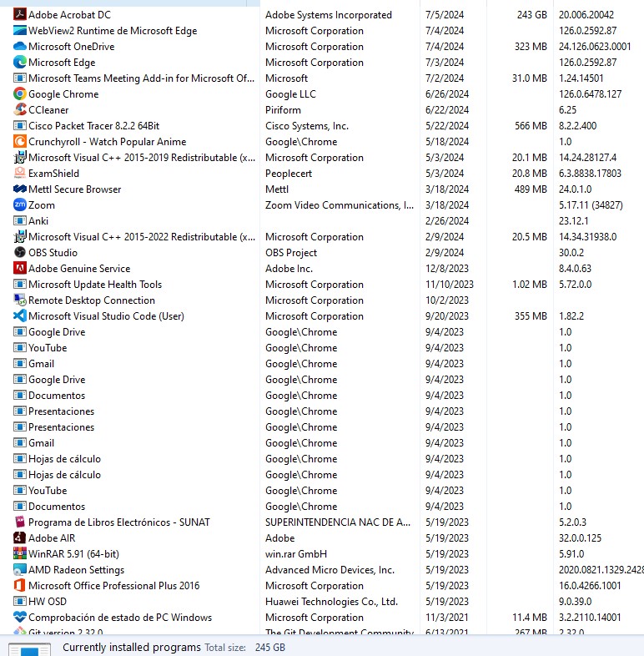The height and width of the screenshot is (656, 644).
Task: Click the Remote Desktop Connection icon
Action: click(20, 300)
